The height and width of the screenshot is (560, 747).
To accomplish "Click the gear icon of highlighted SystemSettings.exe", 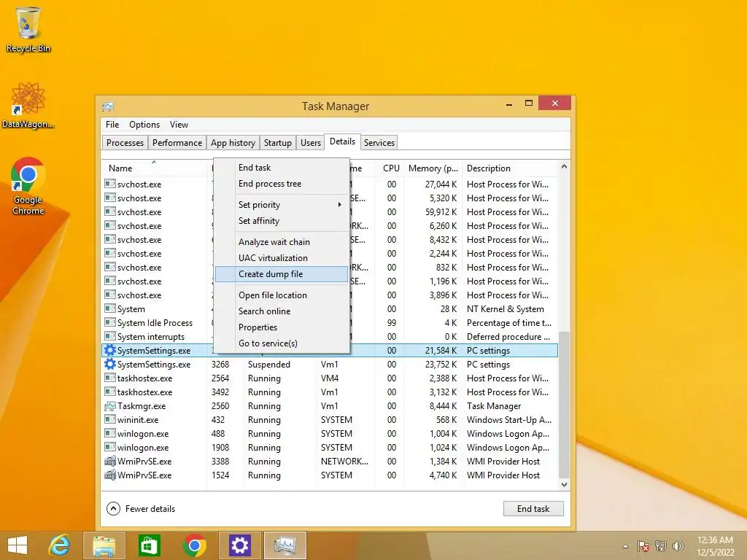I will point(110,350).
